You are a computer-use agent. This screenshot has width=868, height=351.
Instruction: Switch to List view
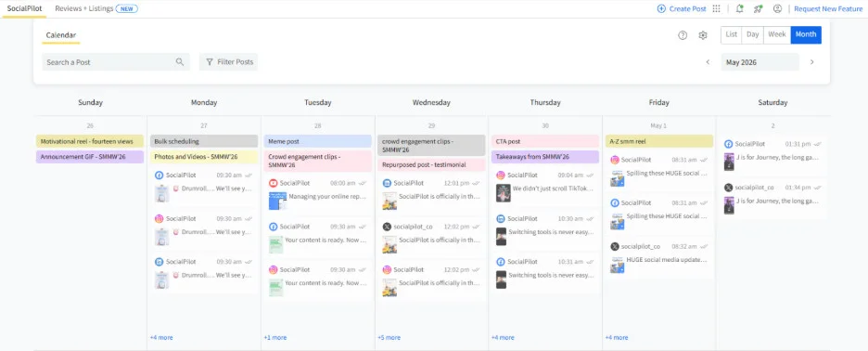click(x=732, y=34)
